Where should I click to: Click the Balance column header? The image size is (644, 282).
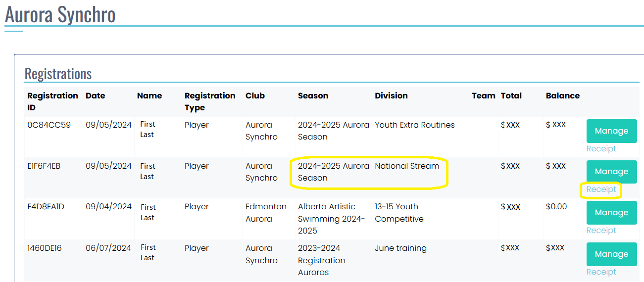pos(562,96)
